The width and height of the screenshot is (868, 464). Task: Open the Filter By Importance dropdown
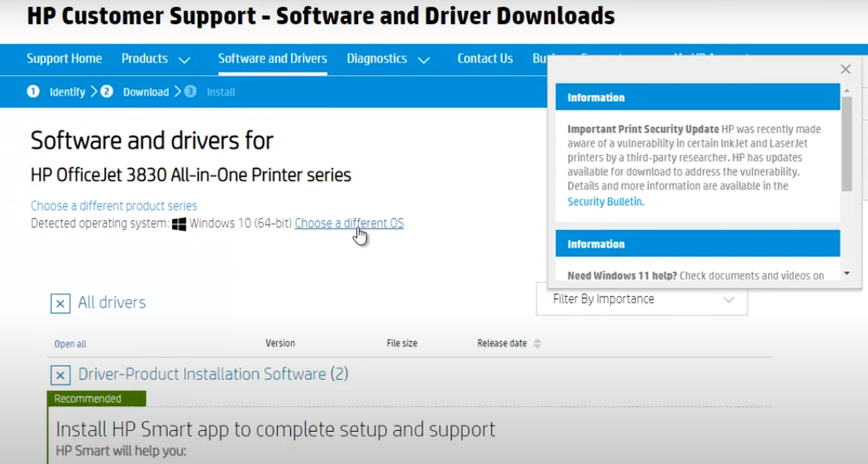641,299
